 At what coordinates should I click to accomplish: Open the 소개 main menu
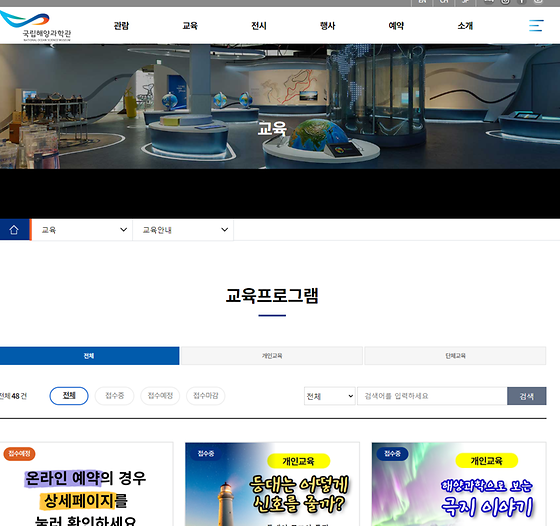tap(465, 26)
